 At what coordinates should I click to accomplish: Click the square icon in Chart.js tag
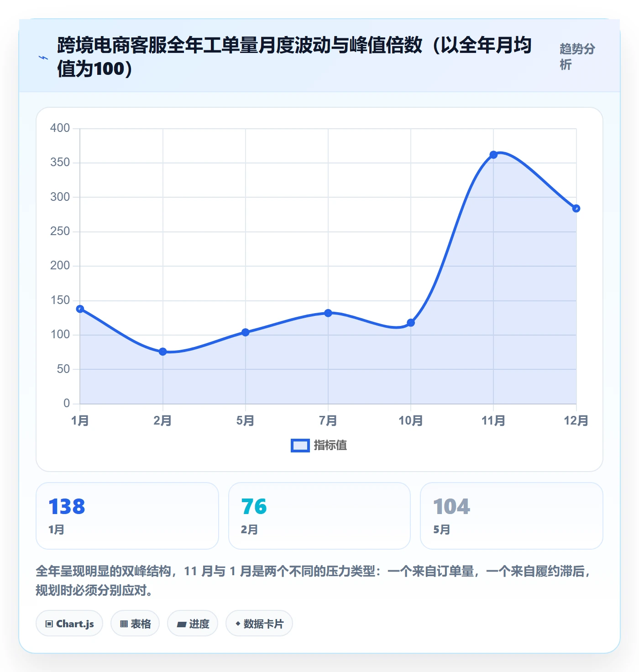coord(49,624)
